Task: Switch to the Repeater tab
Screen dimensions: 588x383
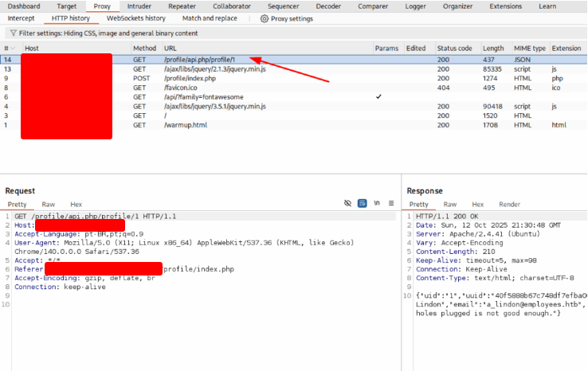Action: point(182,6)
